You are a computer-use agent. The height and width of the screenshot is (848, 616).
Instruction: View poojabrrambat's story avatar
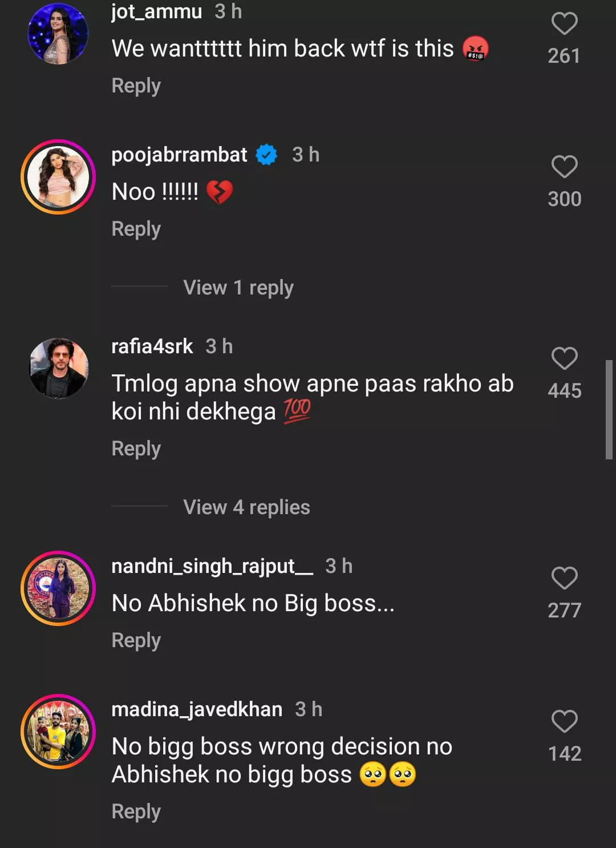pos(58,177)
